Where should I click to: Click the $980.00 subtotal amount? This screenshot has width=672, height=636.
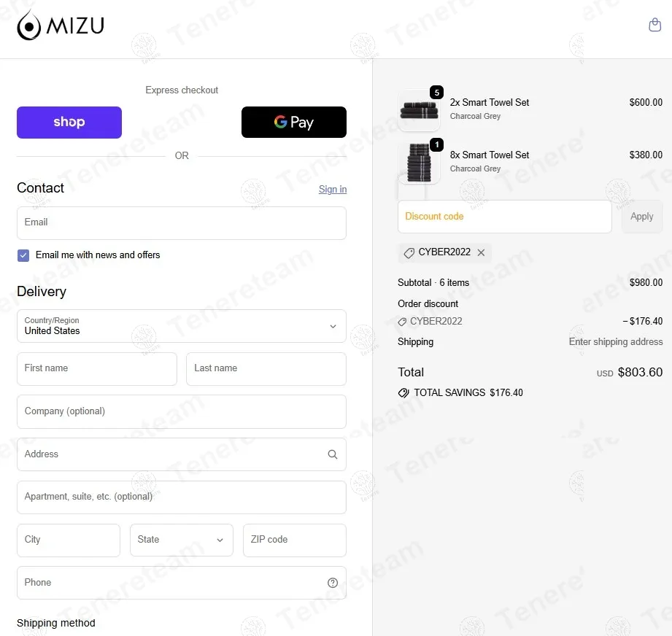(x=646, y=283)
